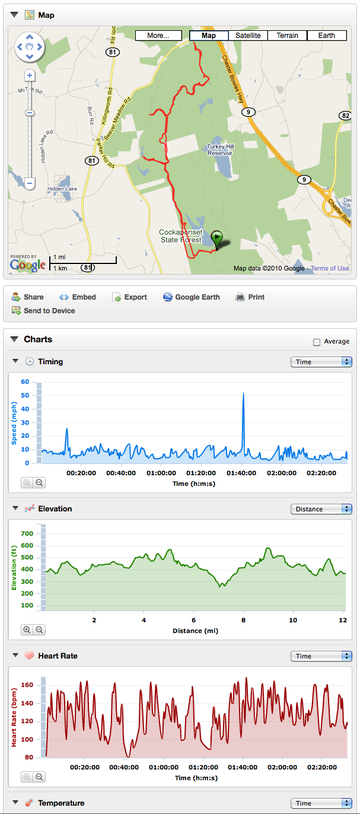Viewport: 360px width, 814px height.
Task: Click the Turkey Hill Reservoir label
Action: pyautogui.click(x=219, y=150)
